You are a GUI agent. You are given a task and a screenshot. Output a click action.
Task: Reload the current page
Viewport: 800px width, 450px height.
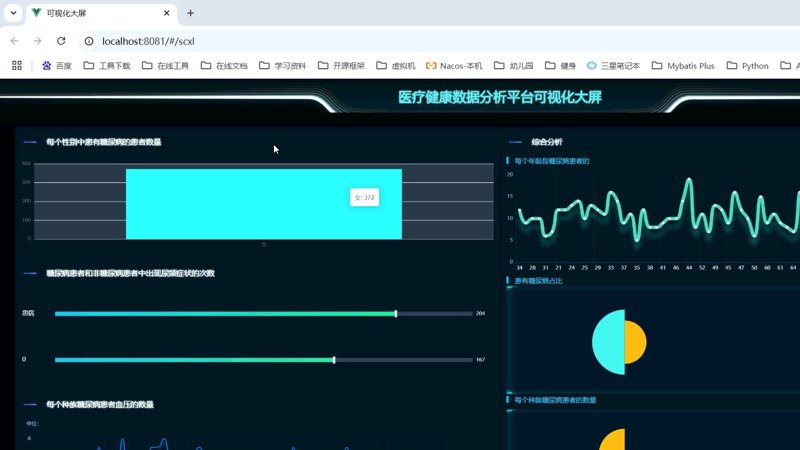coord(61,41)
